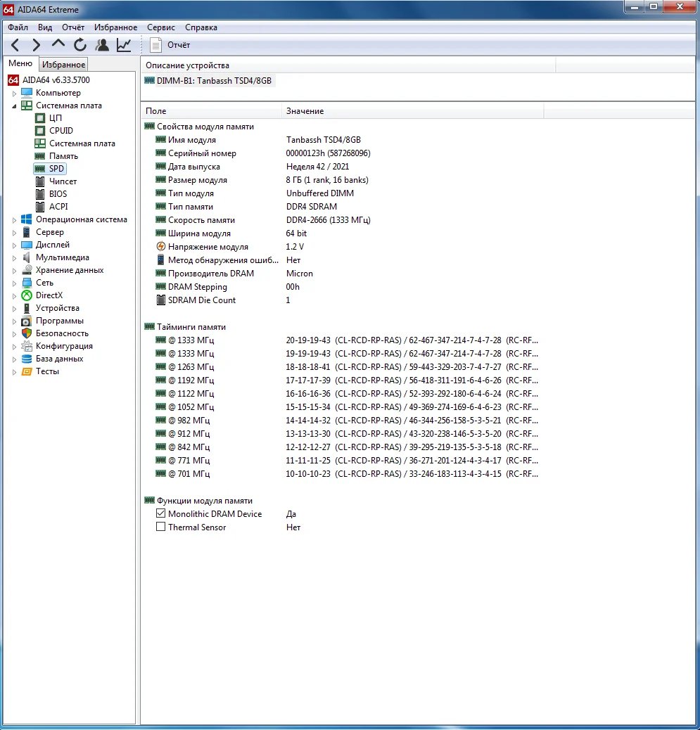
Task: Collapse the Системная плата tree node
Action: tap(15, 106)
